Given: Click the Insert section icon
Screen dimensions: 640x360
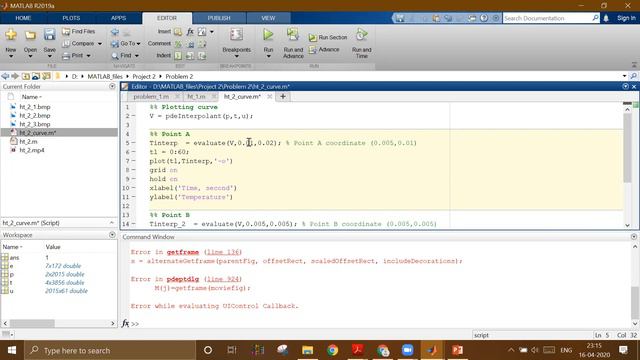Looking at the screenshot, I should pyautogui.click(x=178, y=31).
